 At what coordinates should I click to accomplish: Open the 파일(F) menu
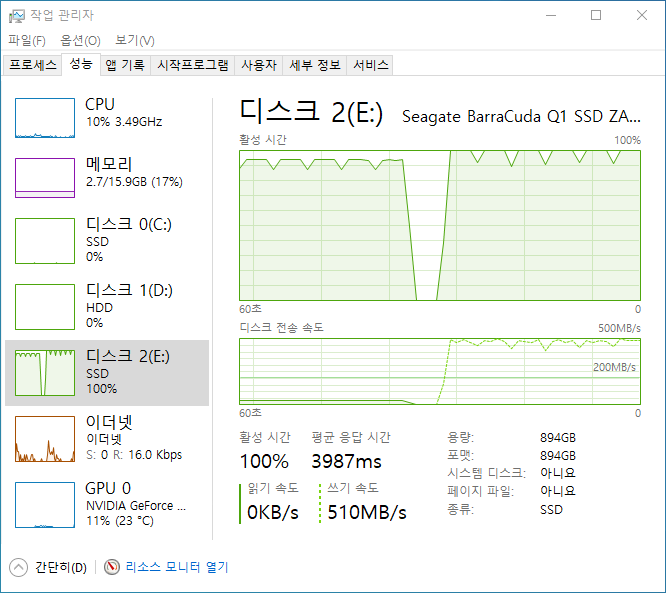pyautogui.click(x=27, y=40)
